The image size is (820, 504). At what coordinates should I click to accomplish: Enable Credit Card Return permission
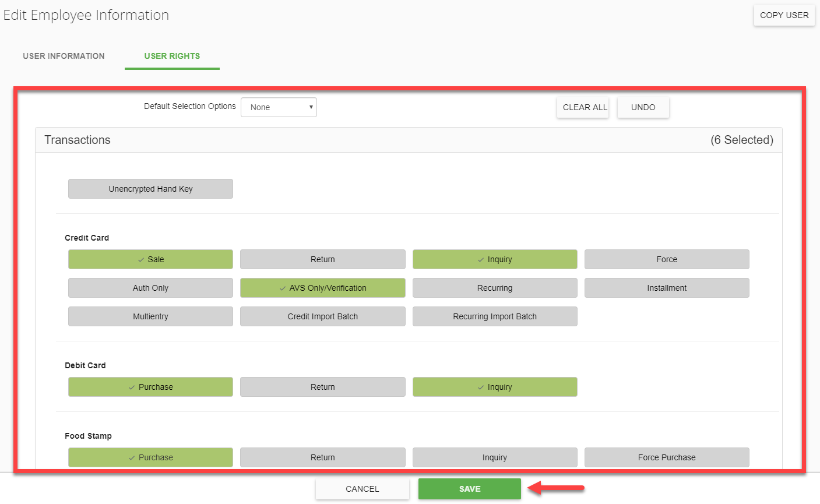tap(322, 259)
